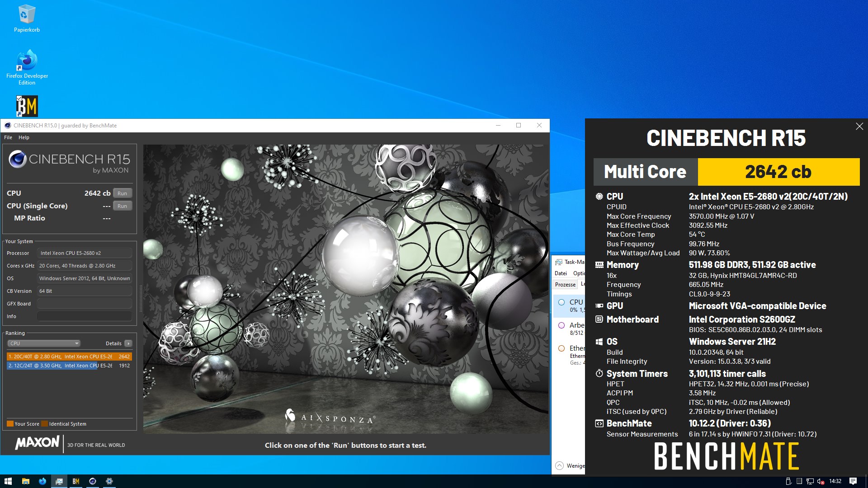868x488 pixels.
Task: Click the panel splitter handle beside Your System
Action: (141, 298)
